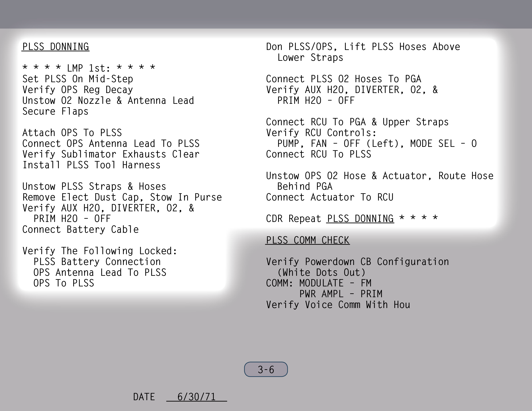
Task: Click the 6/30/71 date field
Action: (x=196, y=397)
